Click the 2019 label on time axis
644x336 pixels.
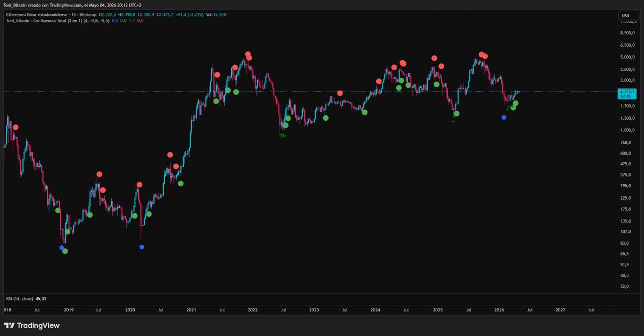pyautogui.click(x=69, y=310)
